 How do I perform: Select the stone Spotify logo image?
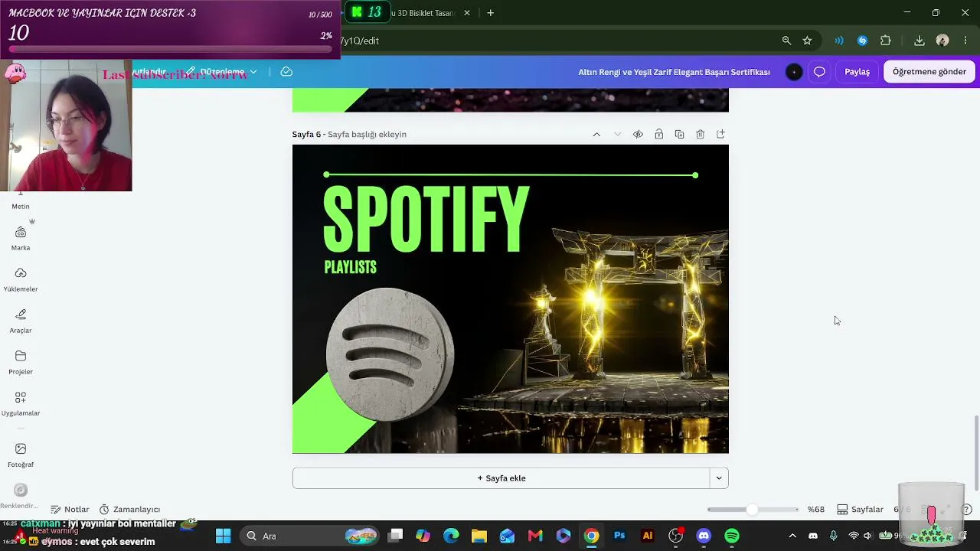pos(390,354)
